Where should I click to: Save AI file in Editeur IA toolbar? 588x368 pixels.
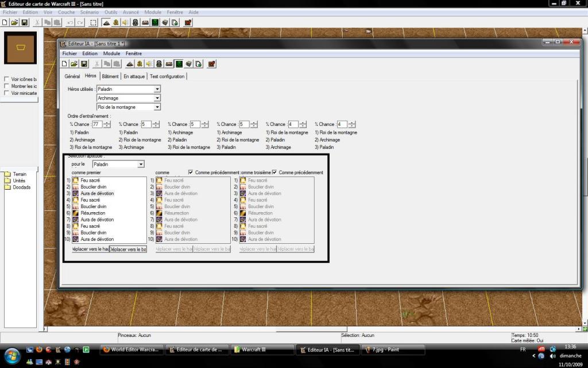coord(84,64)
